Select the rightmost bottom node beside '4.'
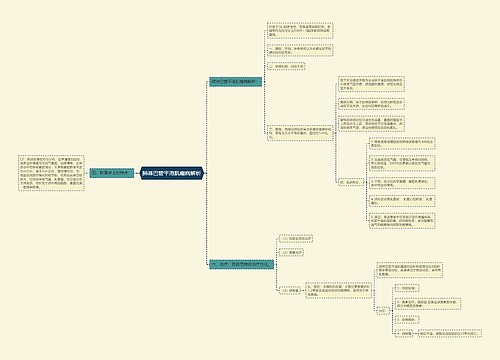Image resolution: width=500 pixels, height=360 pixels. (x=450, y=333)
